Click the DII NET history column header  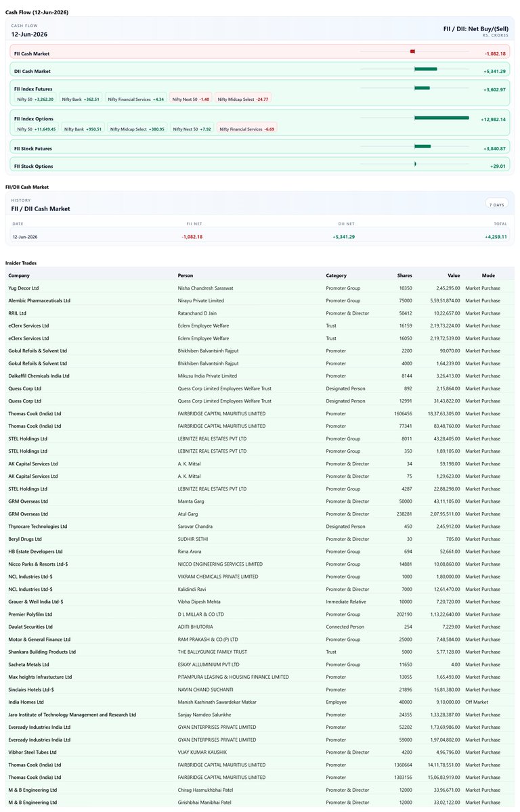click(347, 223)
